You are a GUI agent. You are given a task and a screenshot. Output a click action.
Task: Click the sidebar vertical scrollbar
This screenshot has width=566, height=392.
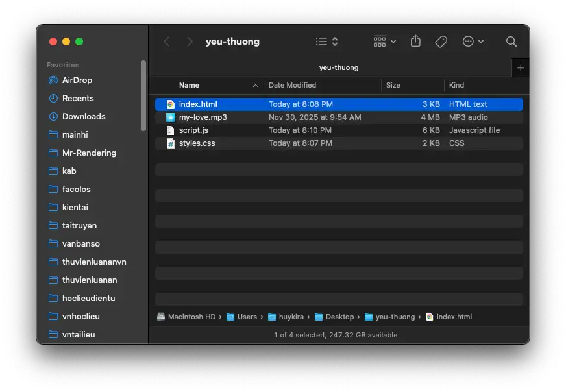(x=143, y=97)
